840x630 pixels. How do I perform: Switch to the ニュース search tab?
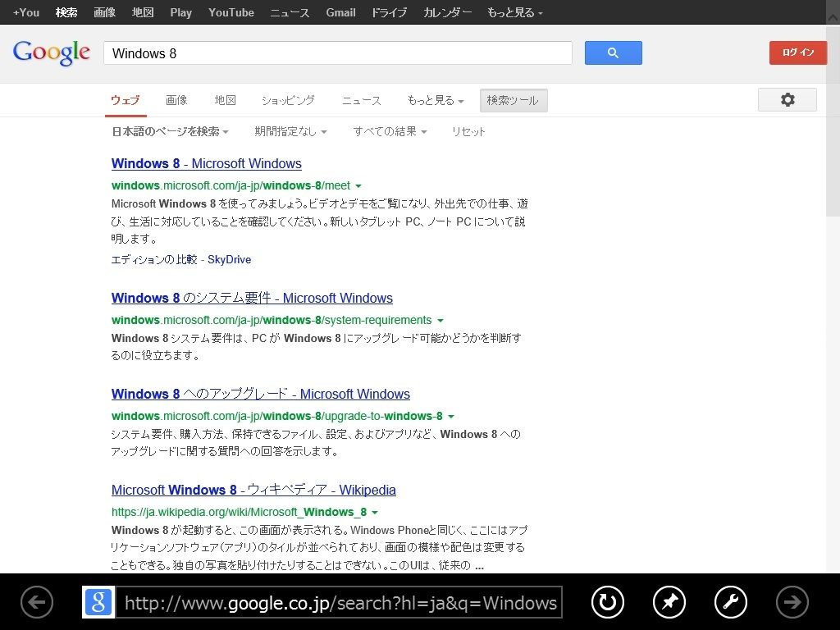362,100
